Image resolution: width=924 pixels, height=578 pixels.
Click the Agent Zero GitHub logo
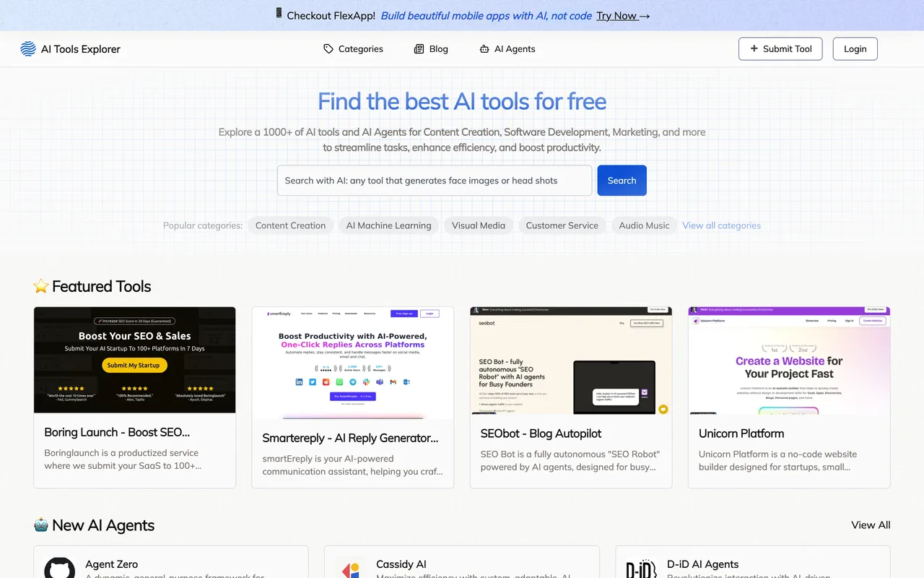(x=59, y=568)
